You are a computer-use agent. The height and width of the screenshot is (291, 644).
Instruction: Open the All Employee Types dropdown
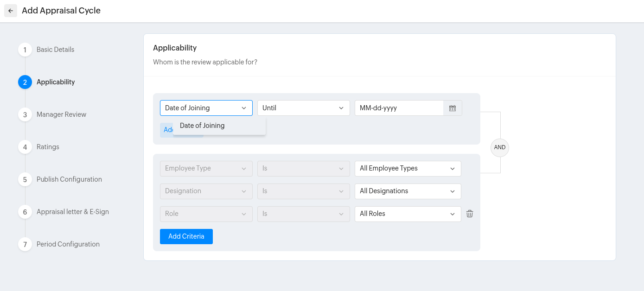tap(408, 168)
